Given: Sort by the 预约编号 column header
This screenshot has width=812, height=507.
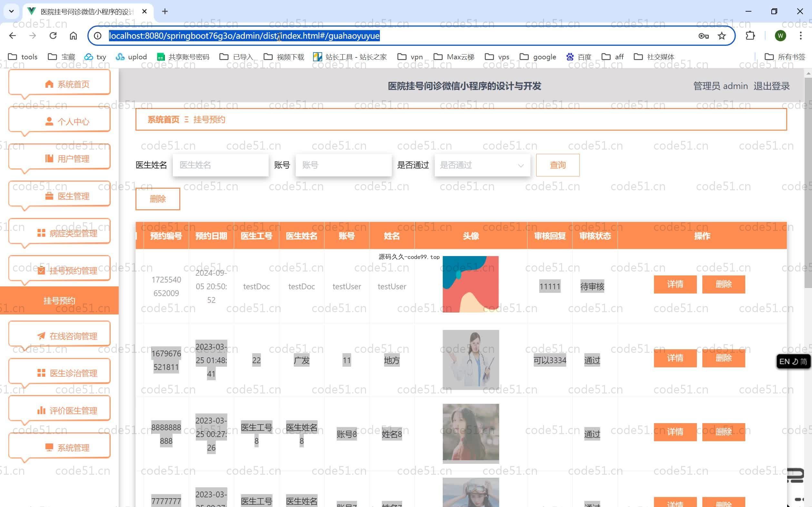Looking at the screenshot, I should [x=166, y=236].
